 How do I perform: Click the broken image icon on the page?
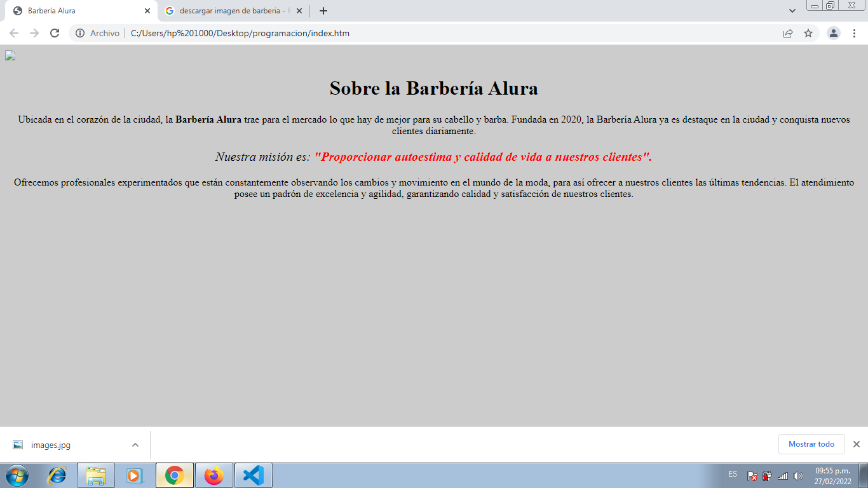[10, 55]
